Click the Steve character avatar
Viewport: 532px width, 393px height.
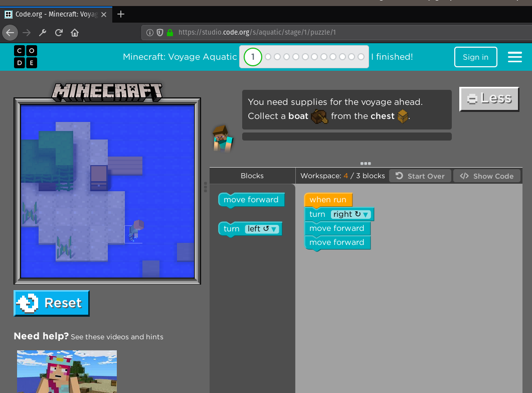click(223, 138)
